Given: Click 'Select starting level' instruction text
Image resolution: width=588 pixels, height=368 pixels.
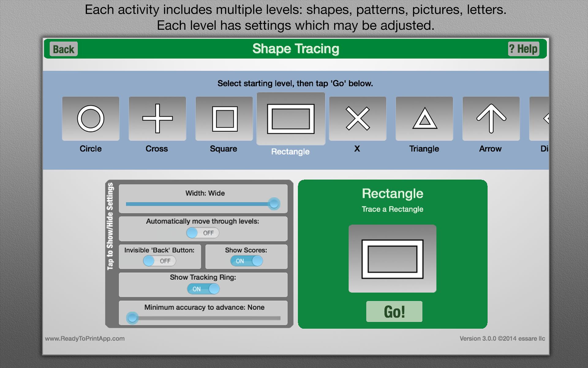Looking at the screenshot, I should (295, 83).
